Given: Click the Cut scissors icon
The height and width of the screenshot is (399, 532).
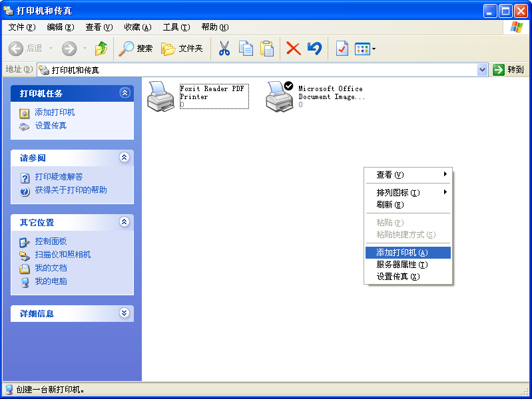Looking at the screenshot, I should (224, 49).
